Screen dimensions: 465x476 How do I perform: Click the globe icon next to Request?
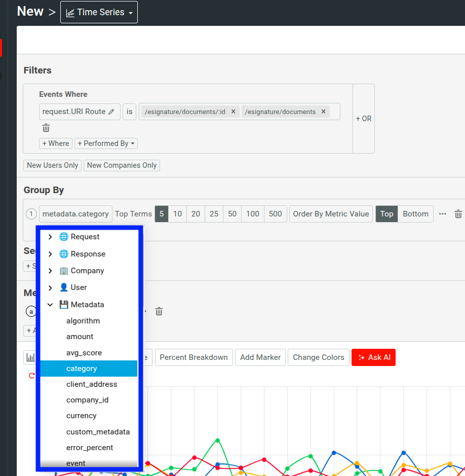coord(62,236)
